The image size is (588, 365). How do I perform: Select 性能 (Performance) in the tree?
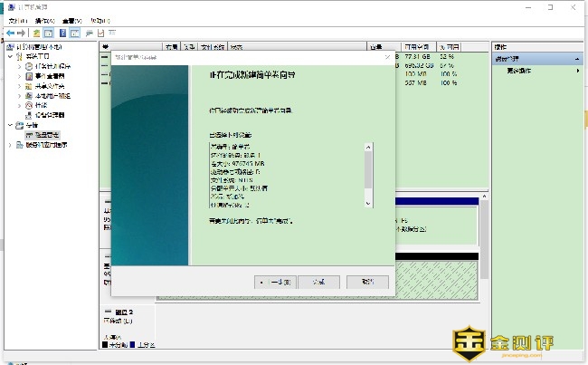click(42, 105)
